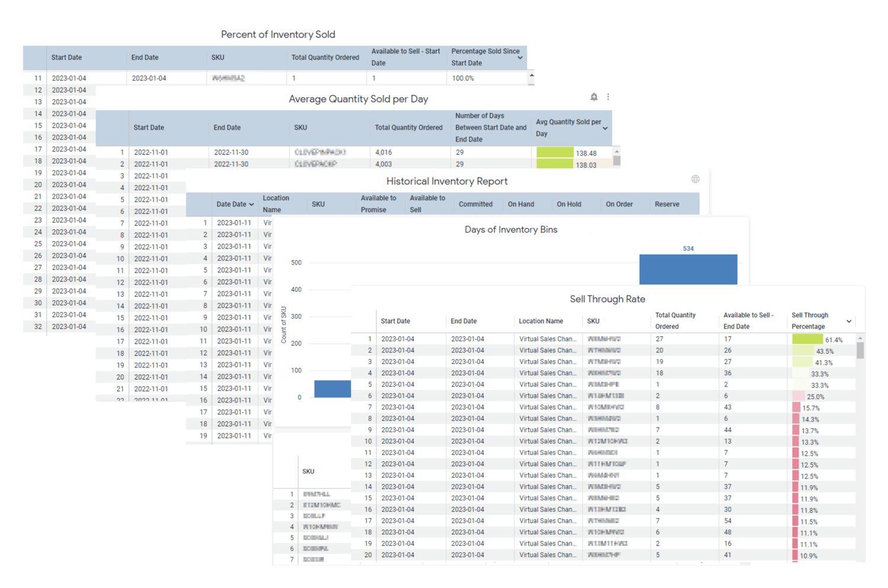Screen dimensions: 888x588
Task: Select row 1 in the Sell Through Rate table
Action: 369,339
